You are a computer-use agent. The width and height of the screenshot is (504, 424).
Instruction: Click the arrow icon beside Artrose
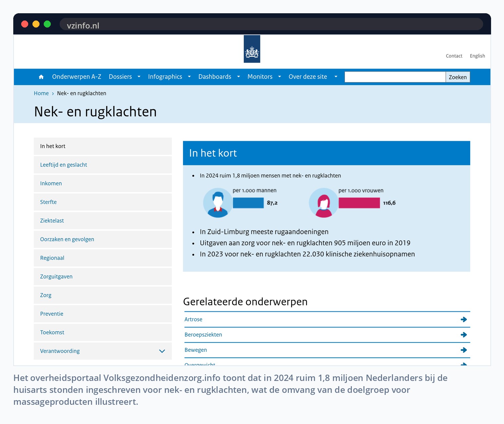(464, 319)
